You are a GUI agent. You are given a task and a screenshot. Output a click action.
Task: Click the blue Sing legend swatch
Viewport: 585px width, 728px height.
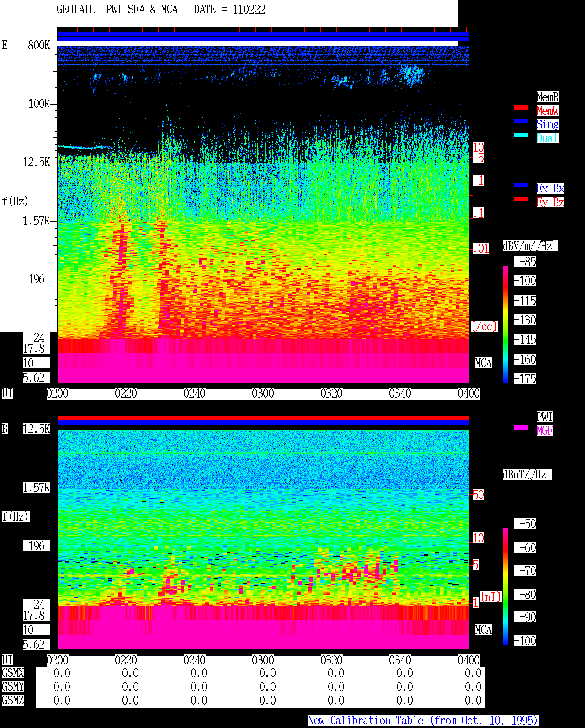521,121
